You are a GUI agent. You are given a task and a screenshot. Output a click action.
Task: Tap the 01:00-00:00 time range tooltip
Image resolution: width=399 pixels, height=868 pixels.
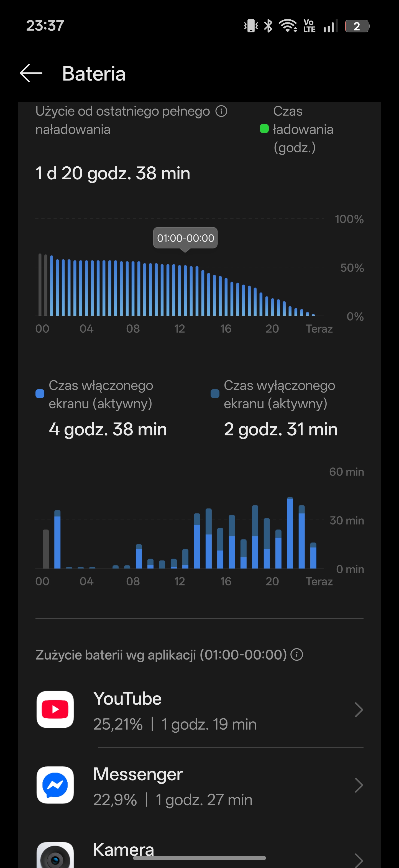(185, 238)
